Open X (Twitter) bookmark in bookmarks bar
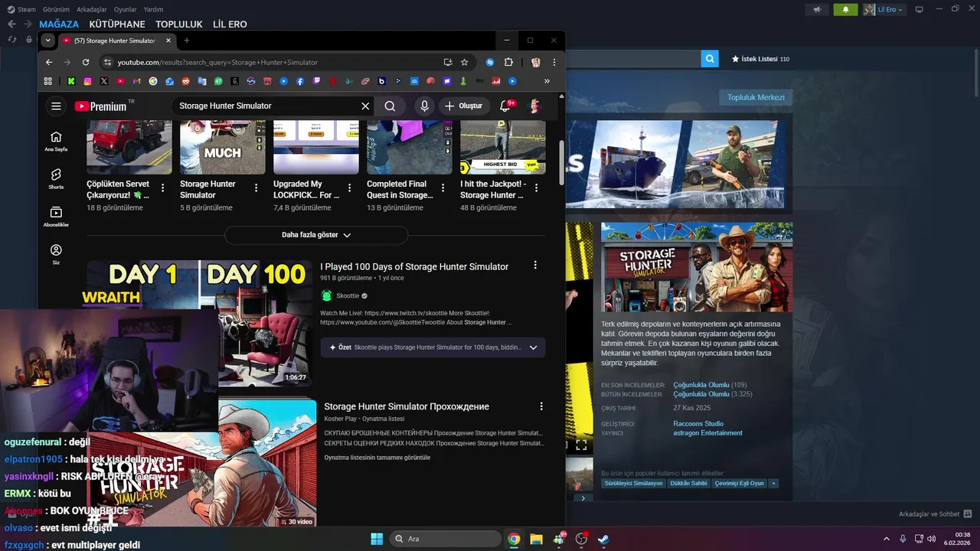 [x=104, y=81]
